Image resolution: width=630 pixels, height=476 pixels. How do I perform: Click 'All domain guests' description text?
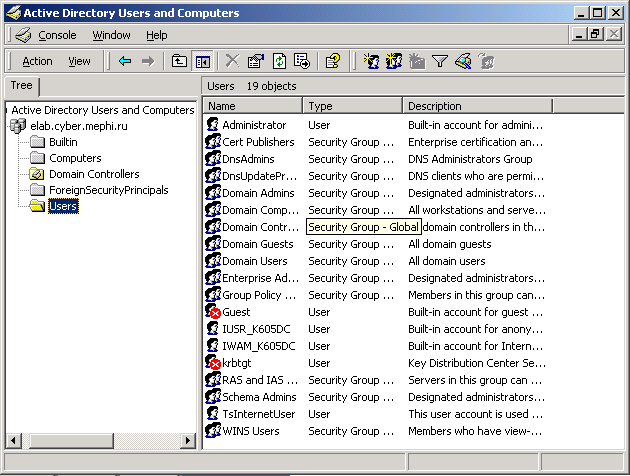(450, 244)
